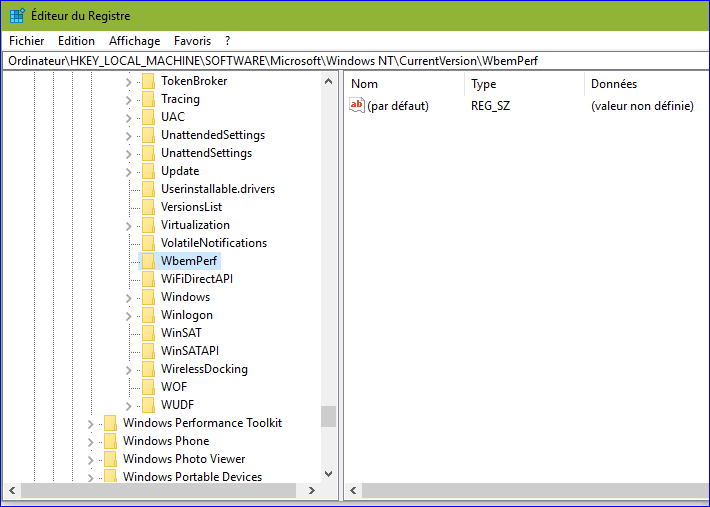Select the Windows key folder icon
This screenshot has height=507, width=710.
148,297
